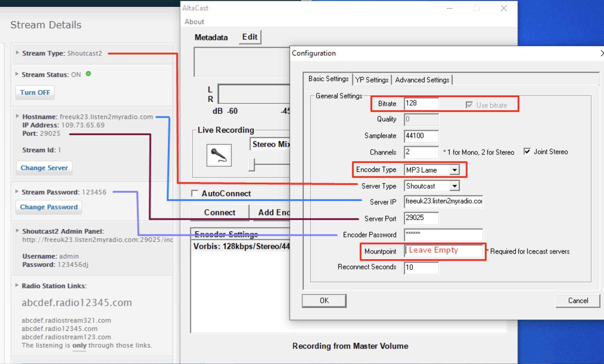Open the Encoder Type dropdown
604x364 pixels.
click(454, 170)
